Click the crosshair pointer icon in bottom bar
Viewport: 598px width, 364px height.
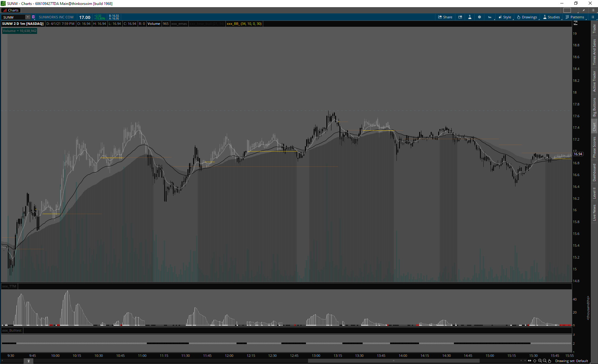(535, 361)
